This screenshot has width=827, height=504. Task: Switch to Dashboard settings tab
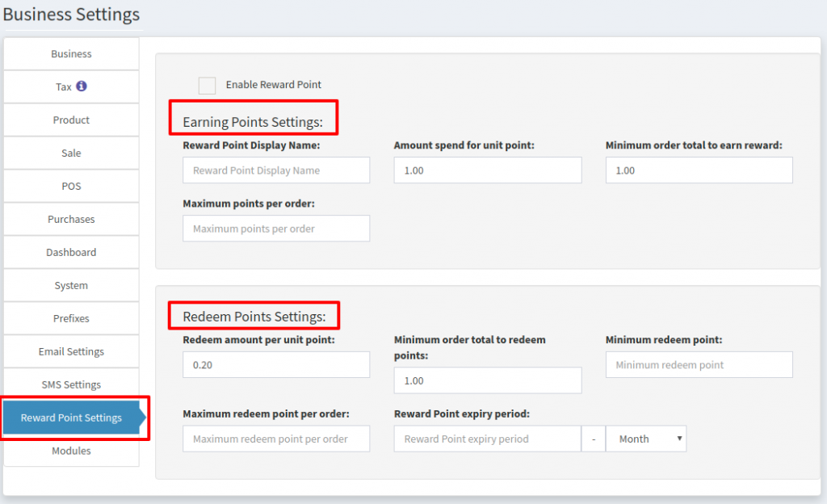click(71, 252)
